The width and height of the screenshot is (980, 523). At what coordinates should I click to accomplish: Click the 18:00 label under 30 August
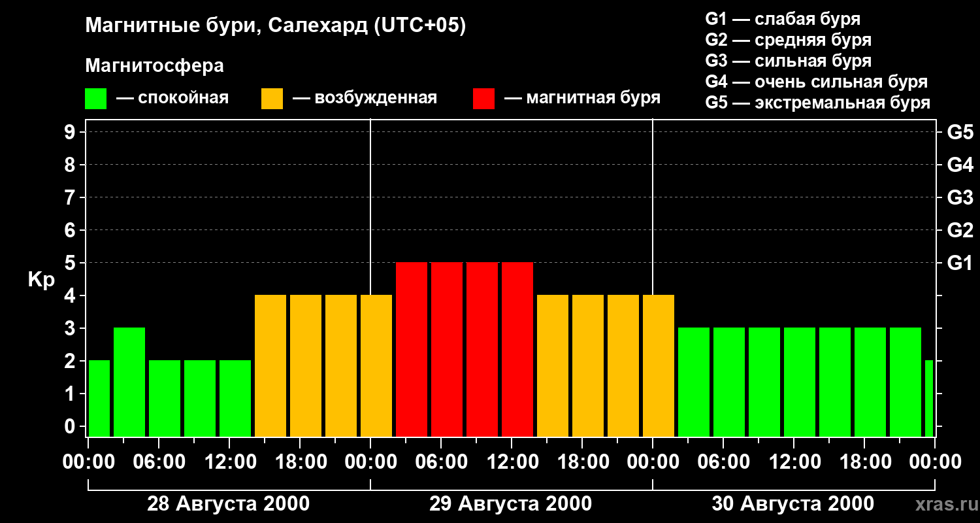[864, 462]
